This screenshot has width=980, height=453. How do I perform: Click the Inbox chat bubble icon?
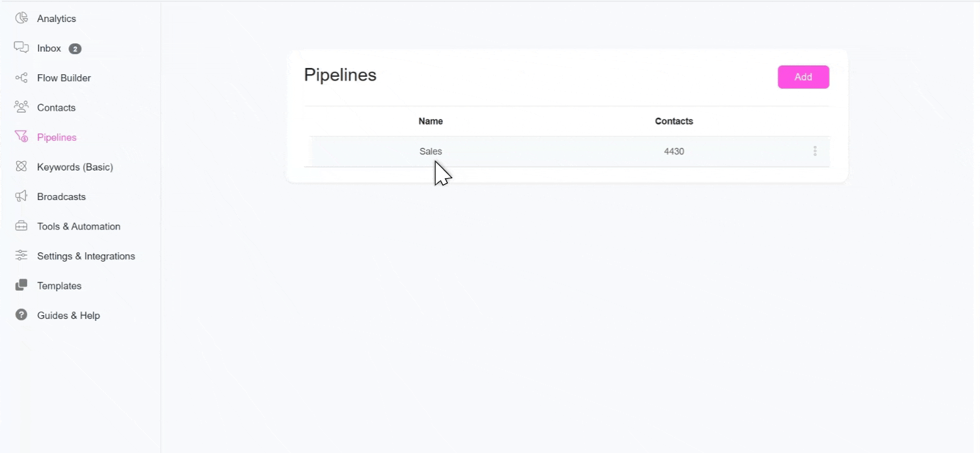click(x=21, y=48)
